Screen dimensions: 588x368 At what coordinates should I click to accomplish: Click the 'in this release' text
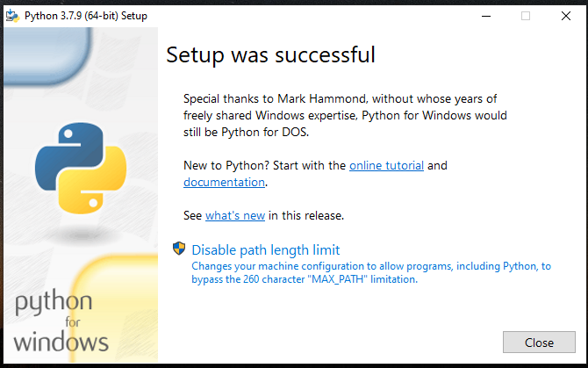pos(306,215)
